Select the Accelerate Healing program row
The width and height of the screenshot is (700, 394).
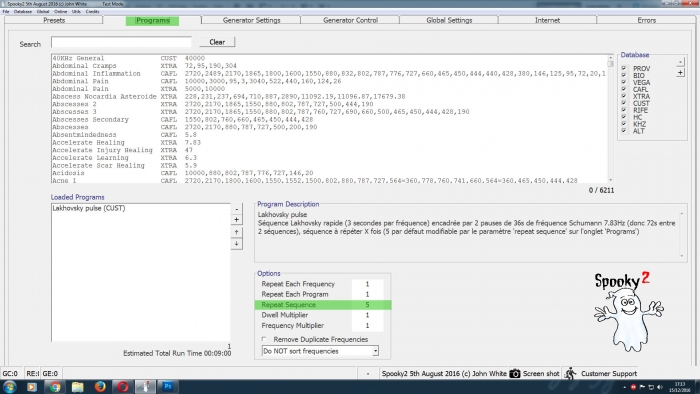point(329,142)
